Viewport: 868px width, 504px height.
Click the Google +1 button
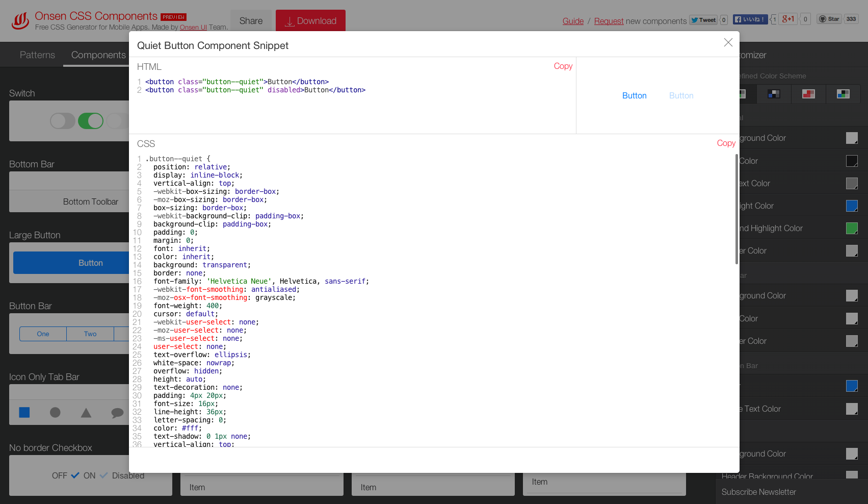click(788, 19)
